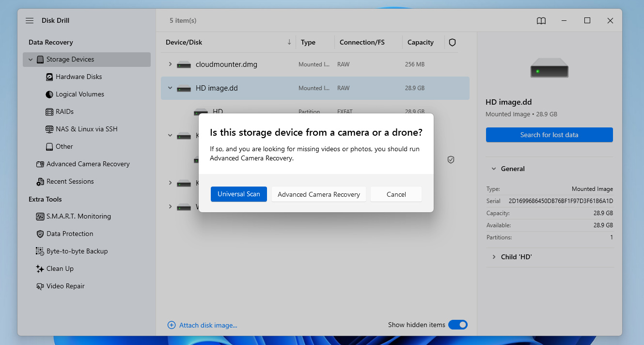Toggle Show hidden items switch

458,325
